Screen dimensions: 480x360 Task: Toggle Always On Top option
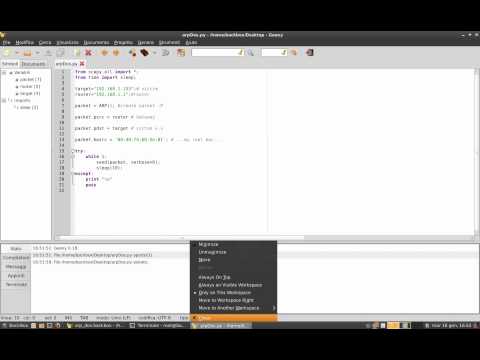point(233,277)
